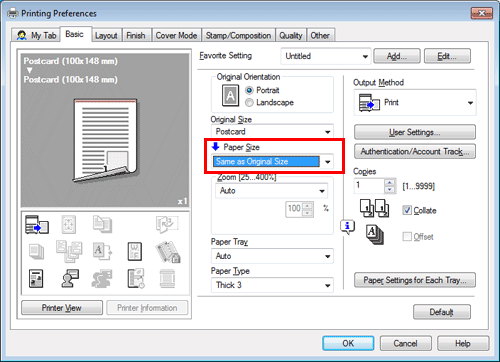Click the Printer View button
The image size is (500, 362).
tap(62, 308)
